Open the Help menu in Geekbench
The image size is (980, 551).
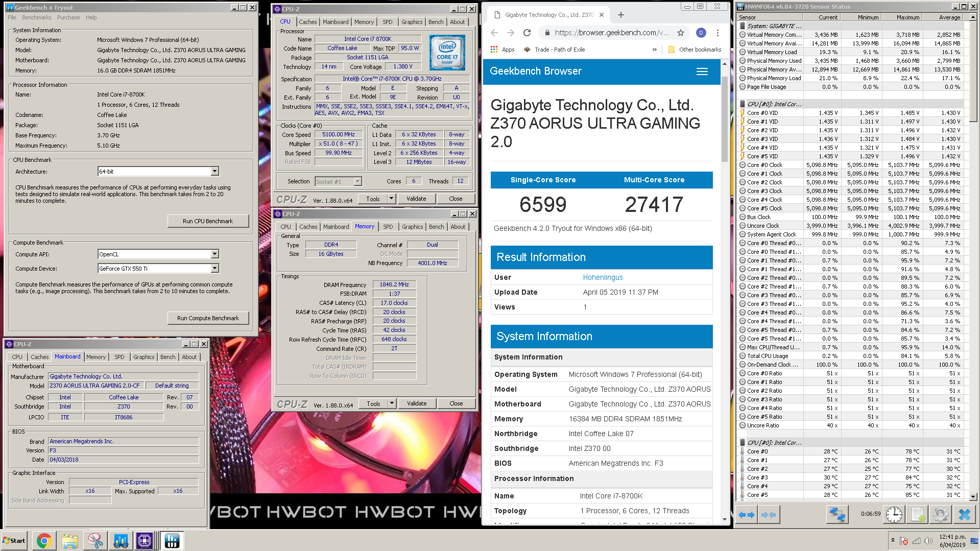[91, 17]
